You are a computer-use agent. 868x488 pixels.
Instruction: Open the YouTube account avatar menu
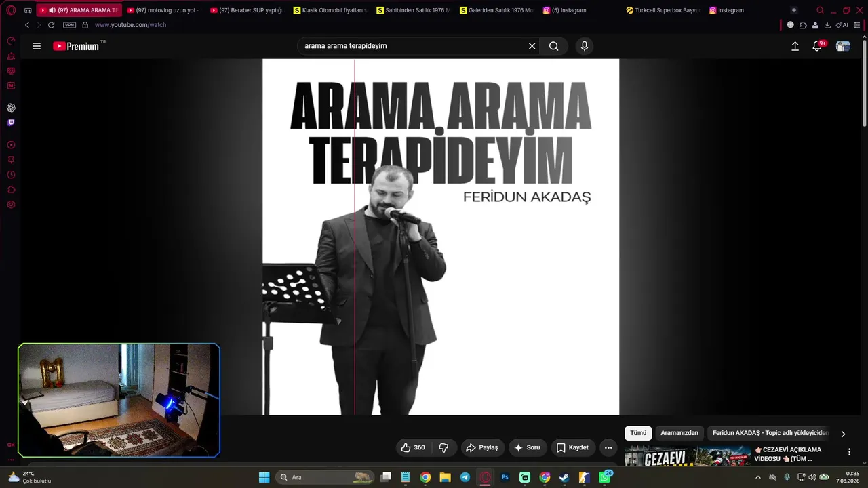pos(843,46)
